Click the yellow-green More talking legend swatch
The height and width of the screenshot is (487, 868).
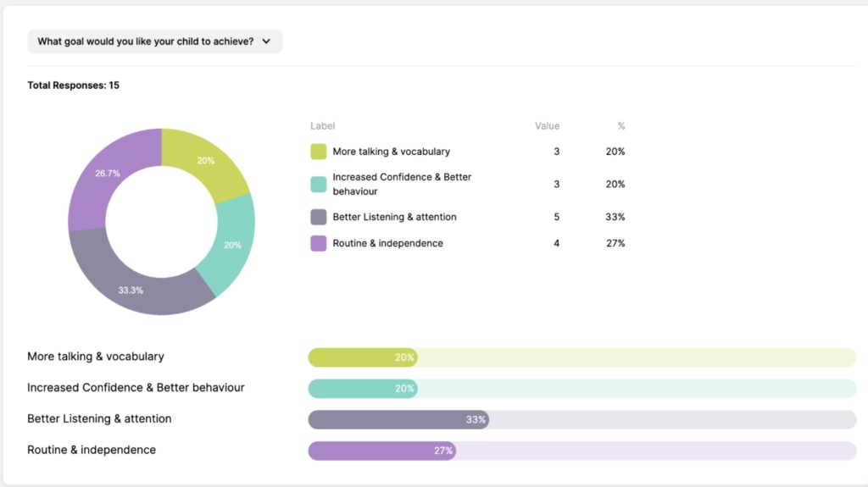click(319, 152)
